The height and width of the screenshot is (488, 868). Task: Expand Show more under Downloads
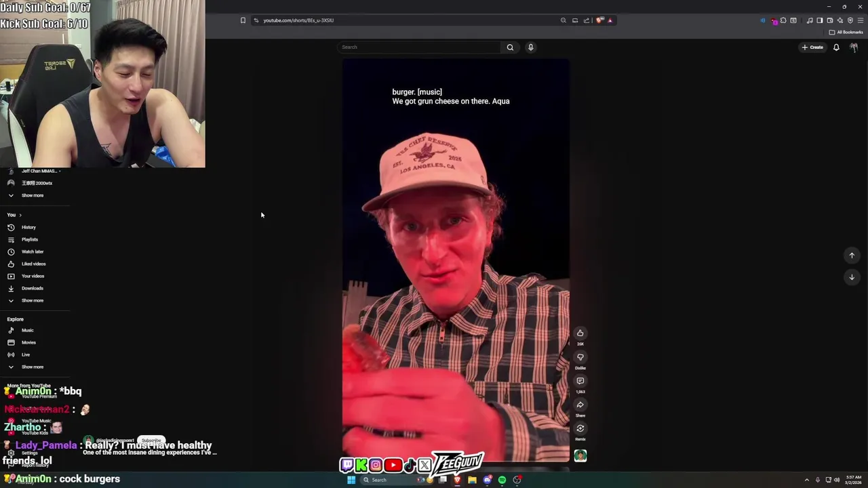34,300
